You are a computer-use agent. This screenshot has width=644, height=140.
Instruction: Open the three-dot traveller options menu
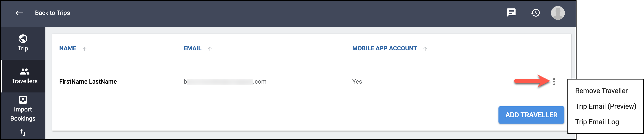(554, 82)
